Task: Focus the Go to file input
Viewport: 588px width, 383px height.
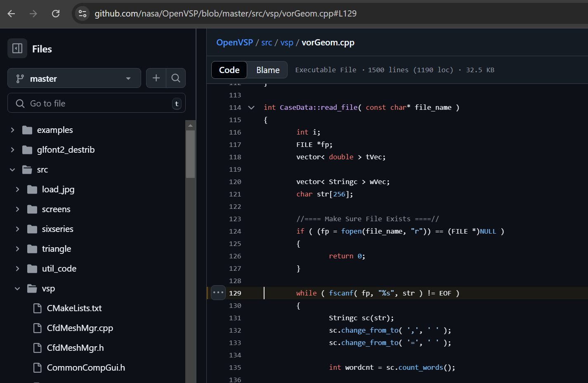Action: point(97,103)
